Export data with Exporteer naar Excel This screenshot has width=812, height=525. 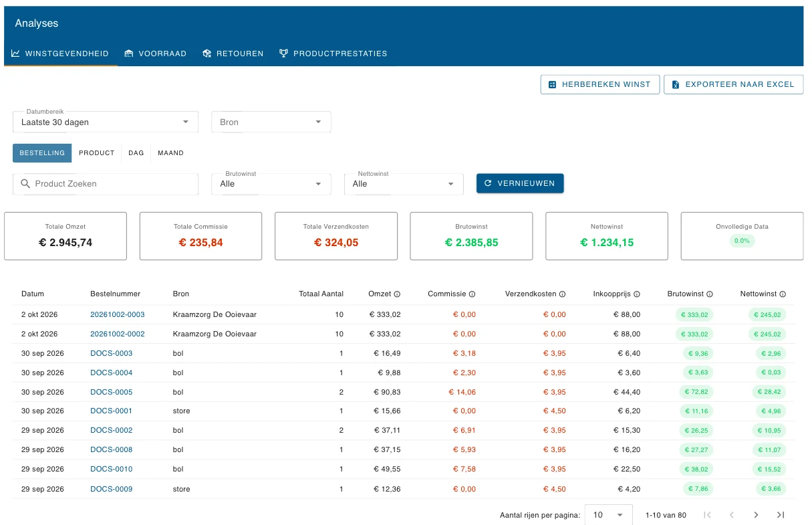pos(733,84)
